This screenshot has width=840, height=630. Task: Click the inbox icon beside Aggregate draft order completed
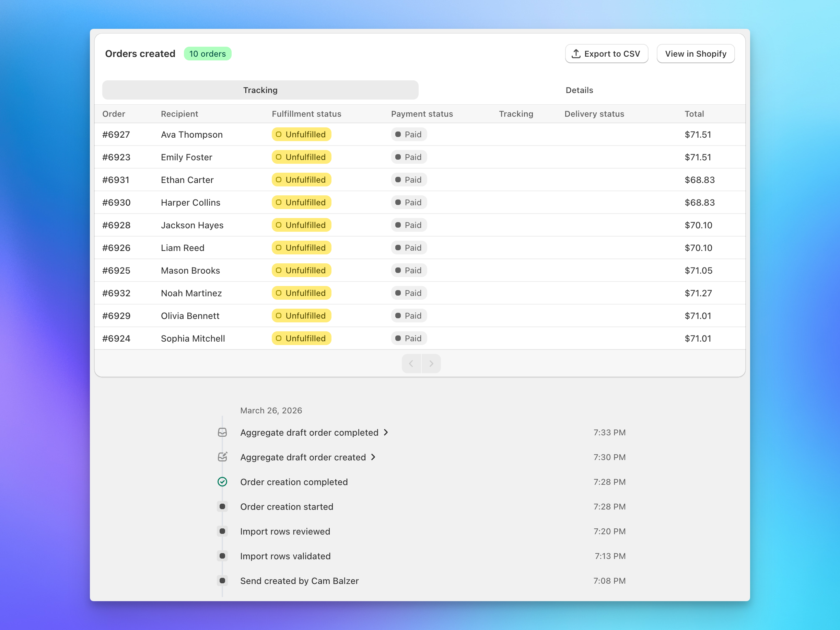(x=222, y=432)
